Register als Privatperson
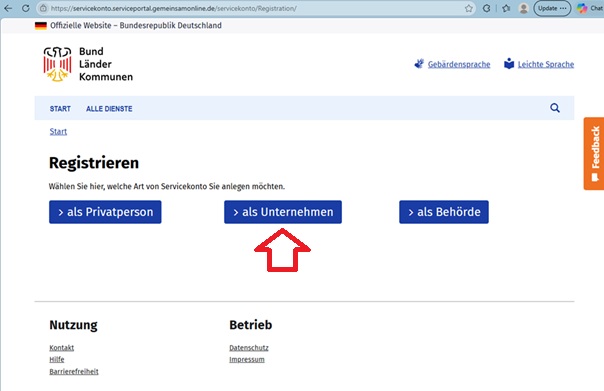 [x=105, y=212]
